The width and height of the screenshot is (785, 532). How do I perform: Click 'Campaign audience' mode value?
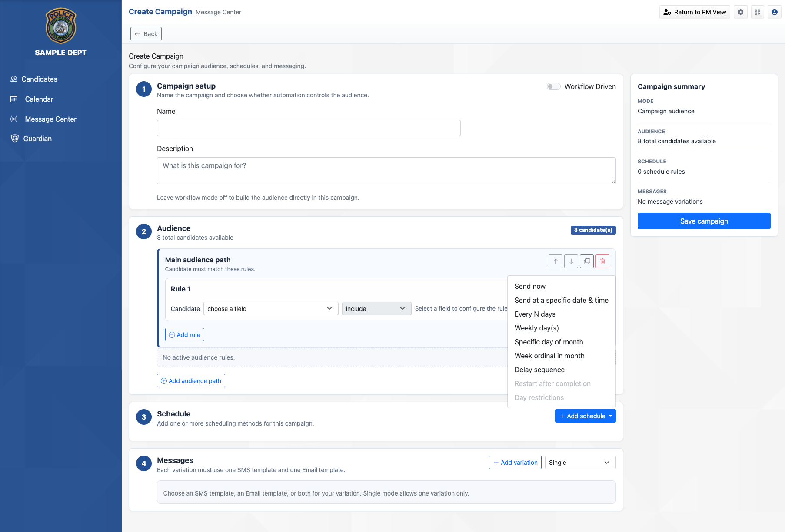point(666,111)
